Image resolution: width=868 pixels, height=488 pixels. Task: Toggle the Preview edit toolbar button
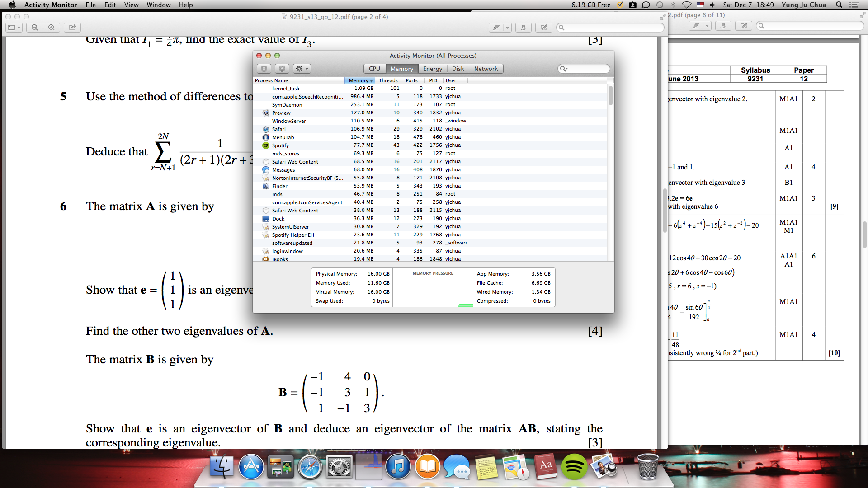pos(544,28)
